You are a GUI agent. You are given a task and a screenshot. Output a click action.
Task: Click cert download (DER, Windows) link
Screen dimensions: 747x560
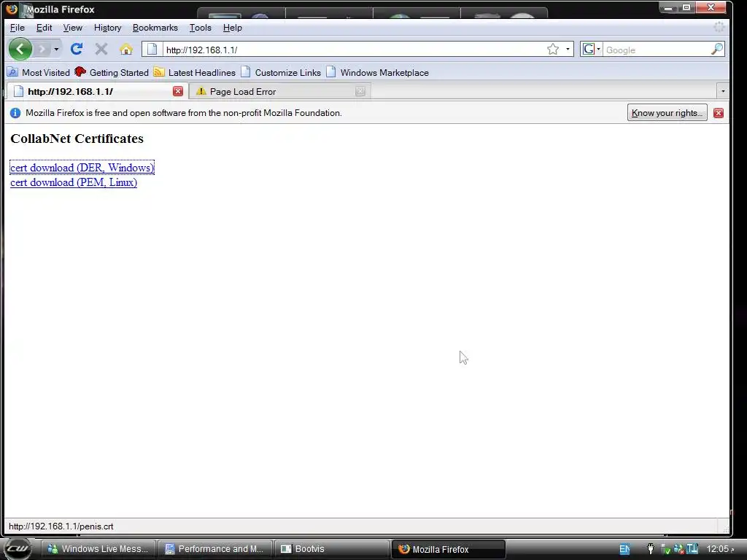82,168
